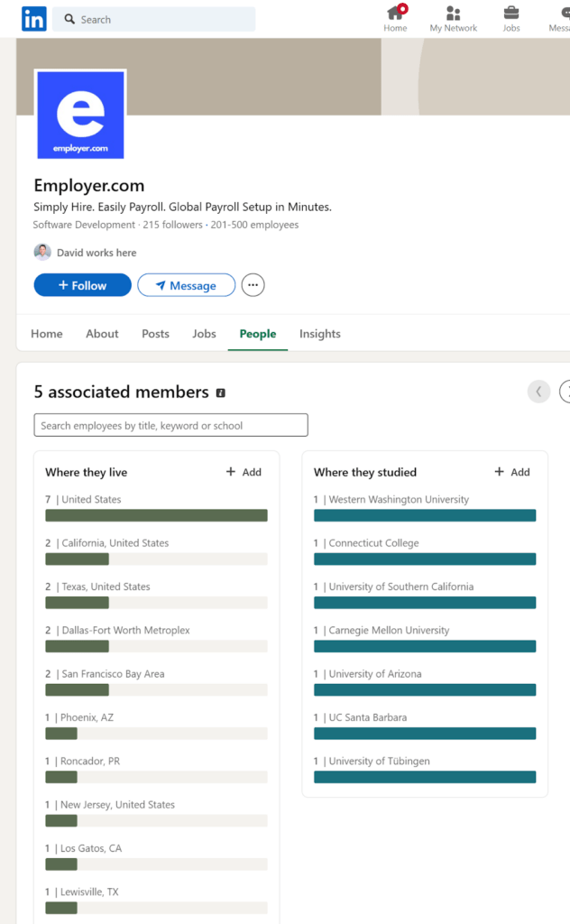Open Jobs briefcase in top navigation
This screenshot has width=570, height=924.
[x=511, y=18]
